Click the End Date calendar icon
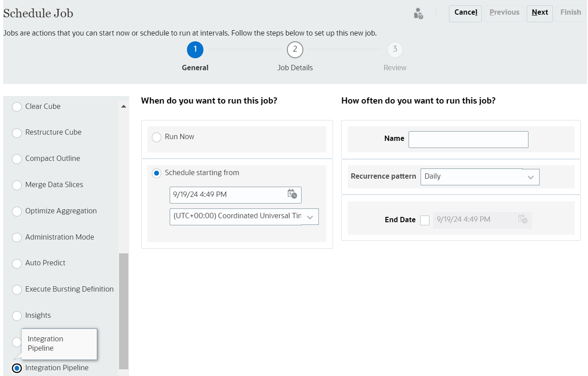 coord(522,219)
